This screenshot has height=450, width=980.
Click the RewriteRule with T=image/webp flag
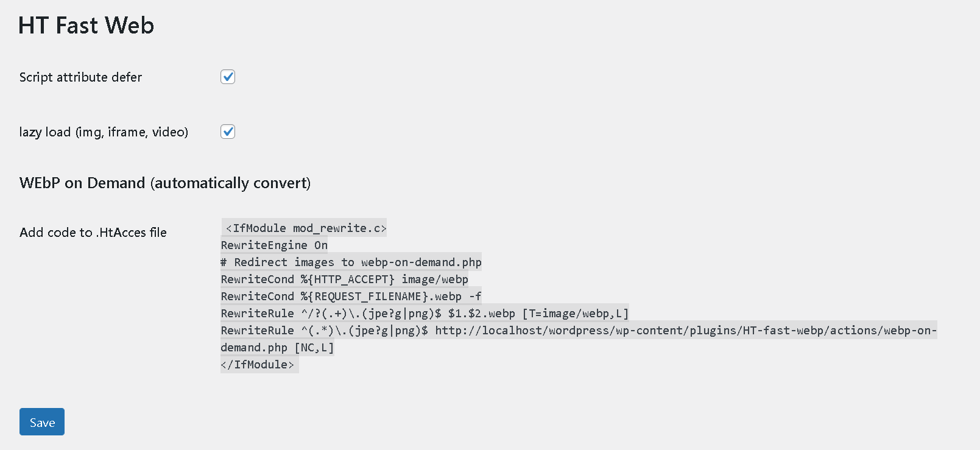425,313
